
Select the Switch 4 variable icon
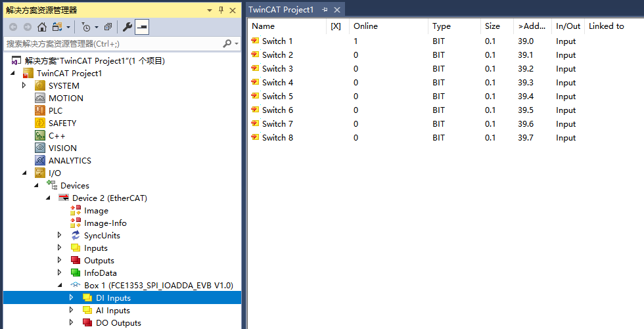click(x=255, y=82)
